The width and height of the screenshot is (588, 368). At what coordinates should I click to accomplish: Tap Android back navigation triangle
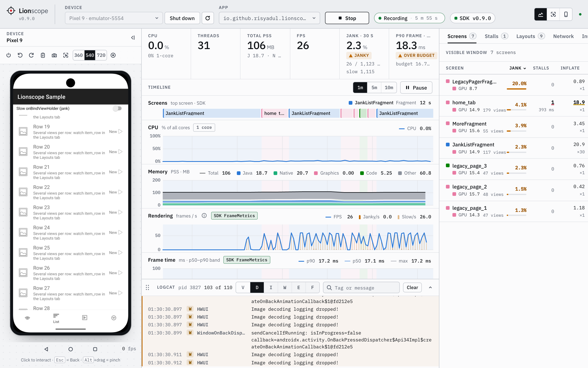click(46, 349)
